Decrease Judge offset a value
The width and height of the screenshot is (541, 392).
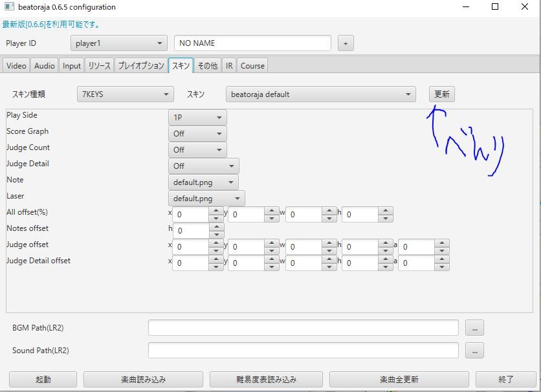(x=441, y=250)
